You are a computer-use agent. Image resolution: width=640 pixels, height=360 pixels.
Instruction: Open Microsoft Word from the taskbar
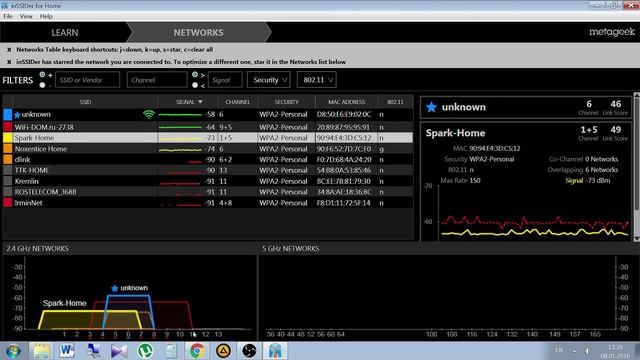(67, 351)
